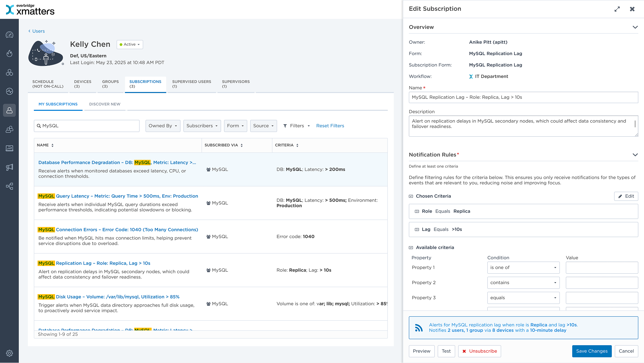Switch to the Discover New tab
Image resolution: width=644 pixels, height=363 pixels.
pyautogui.click(x=105, y=104)
